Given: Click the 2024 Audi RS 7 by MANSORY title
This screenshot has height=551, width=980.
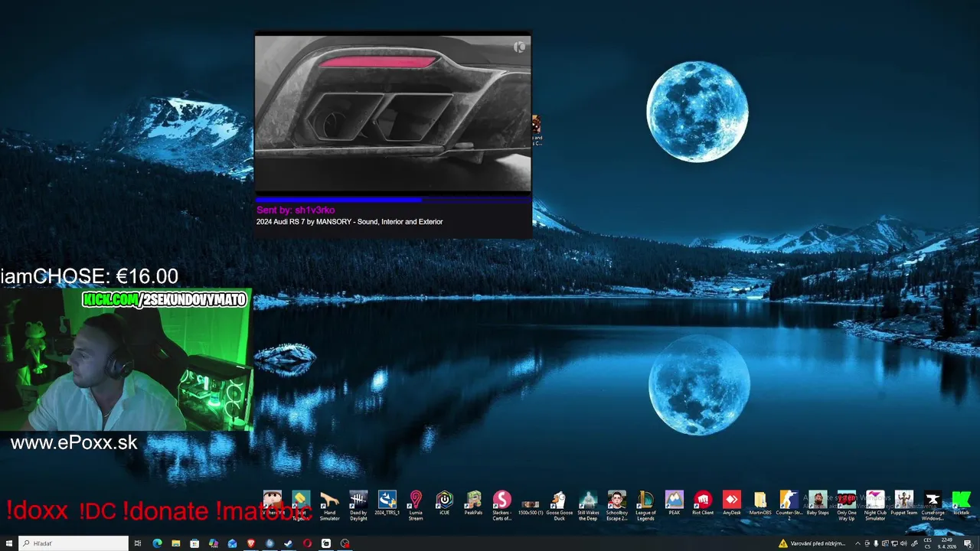Looking at the screenshot, I should [x=350, y=222].
